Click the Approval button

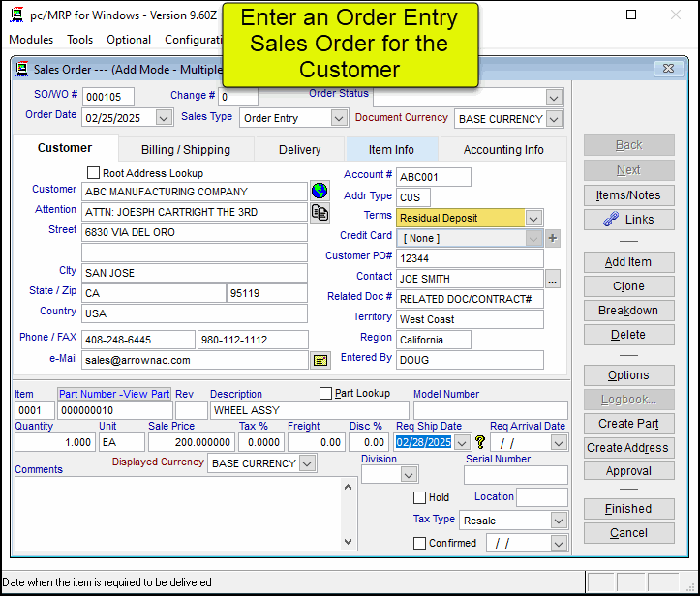(x=628, y=471)
